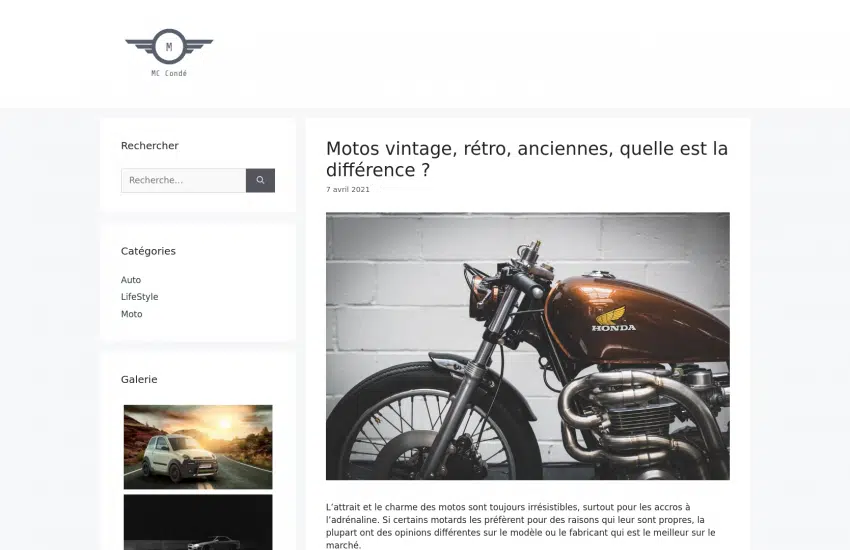Click the 7 avril 2021 date
850x550 pixels.
pyautogui.click(x=347, y=189)
